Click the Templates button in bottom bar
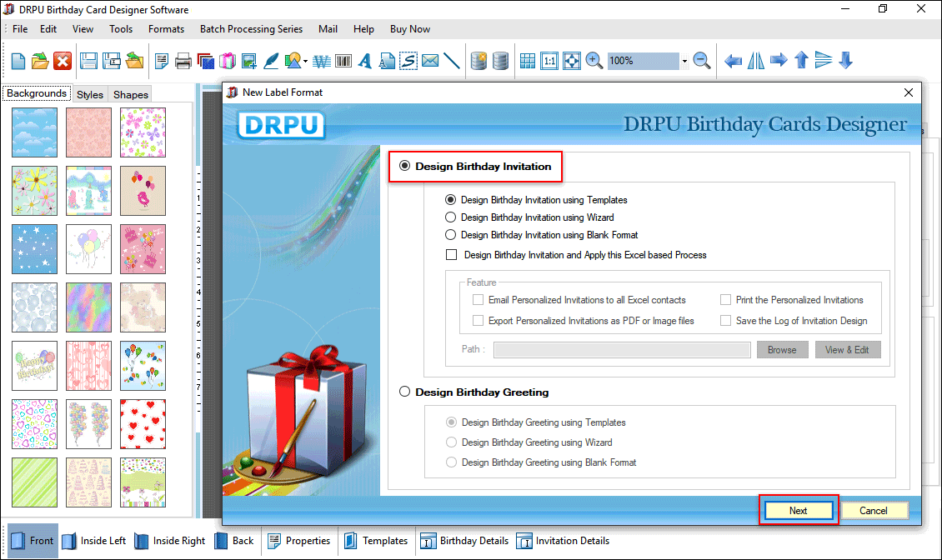The height and width of the screenshot is (560, 942). pos(376,541)
